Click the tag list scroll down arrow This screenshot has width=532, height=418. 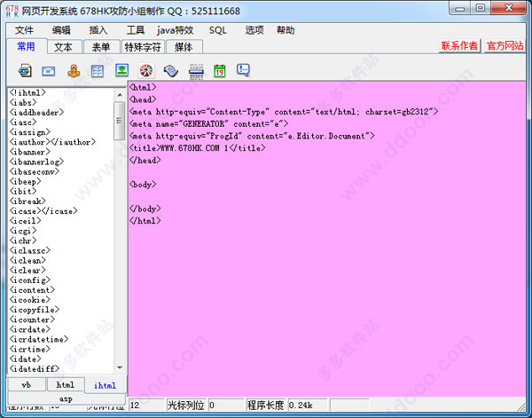[120, 367]
